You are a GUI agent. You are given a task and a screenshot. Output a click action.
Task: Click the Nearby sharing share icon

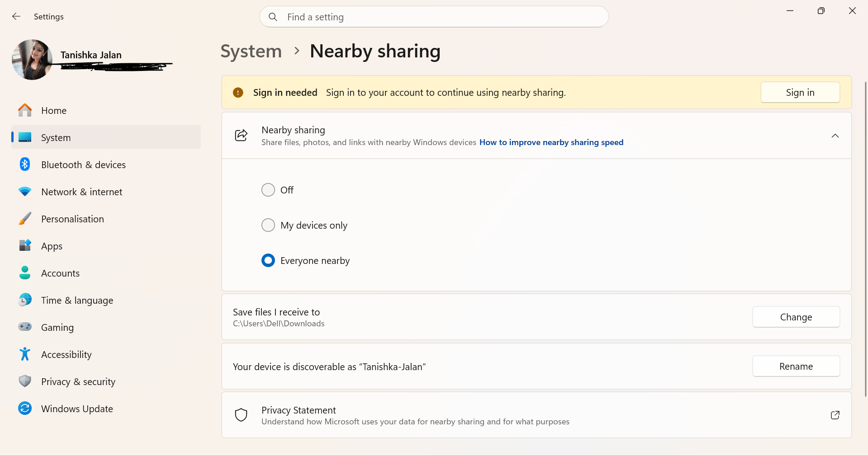tap(241, 136)
